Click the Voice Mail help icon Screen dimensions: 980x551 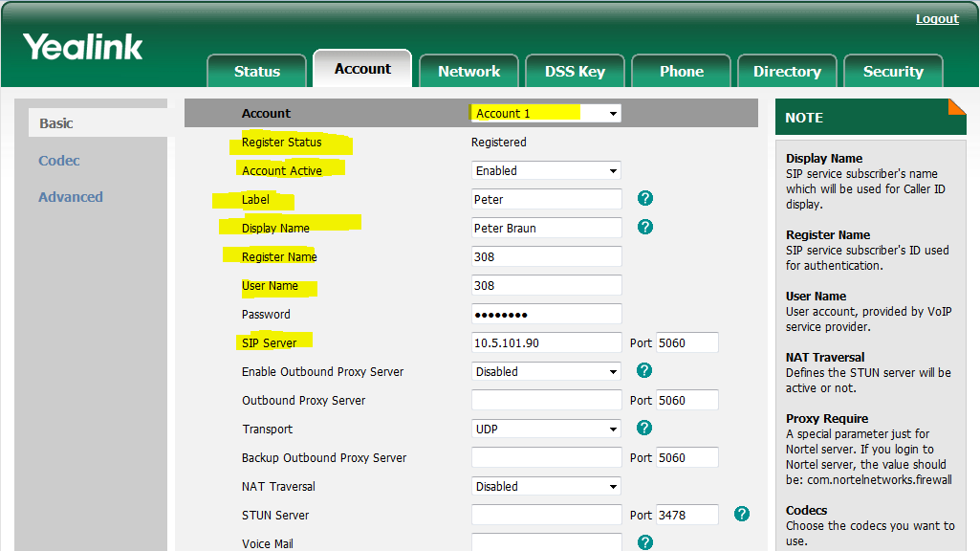click(x=645, y=542)
